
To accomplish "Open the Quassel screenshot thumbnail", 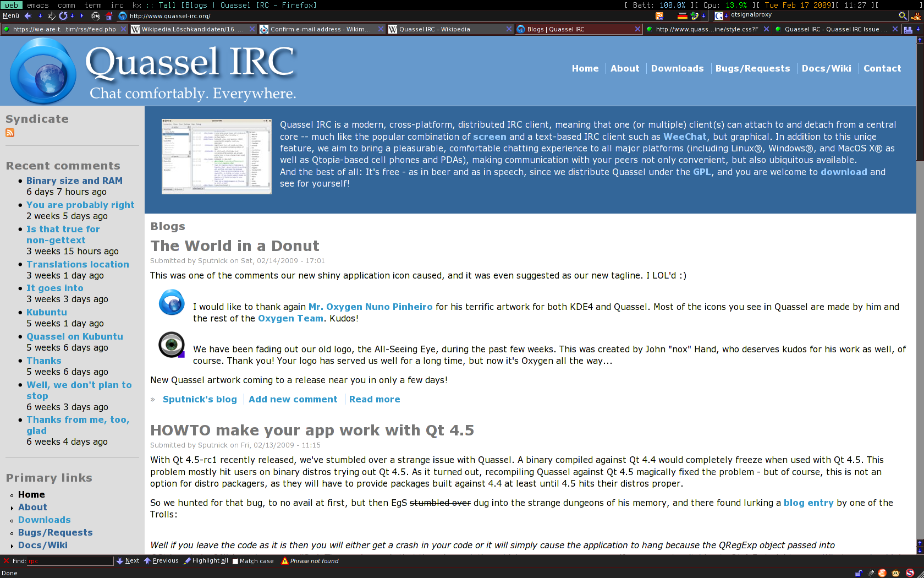I will tap(217, 156).
